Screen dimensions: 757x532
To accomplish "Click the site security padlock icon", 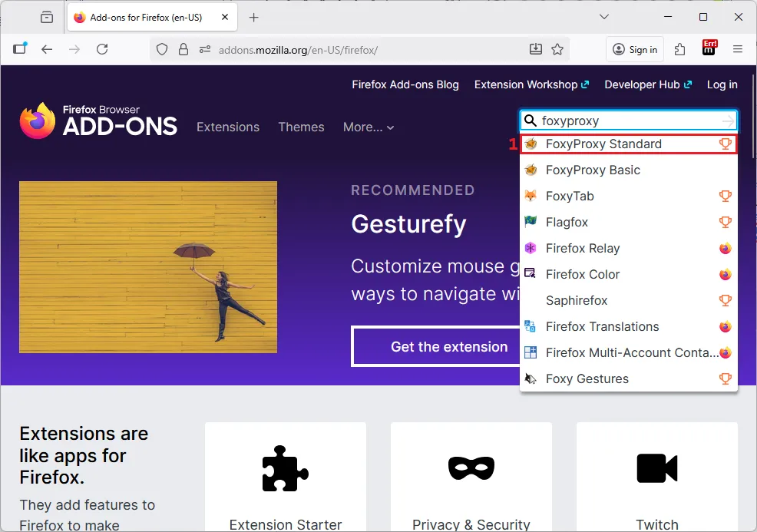I will pos(183,49).
